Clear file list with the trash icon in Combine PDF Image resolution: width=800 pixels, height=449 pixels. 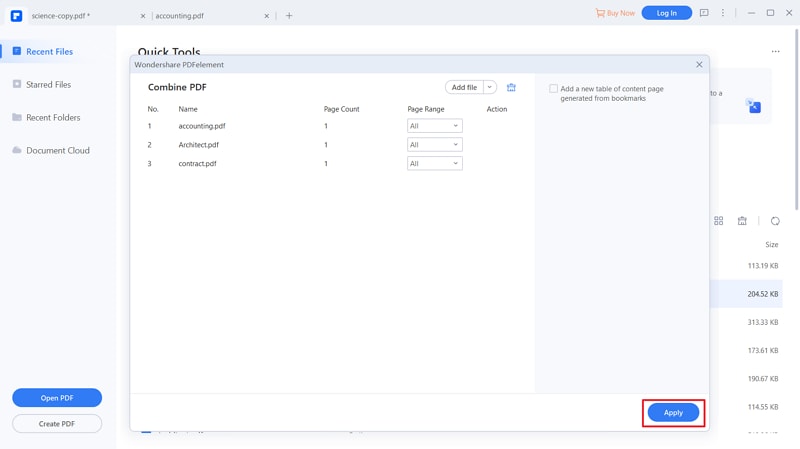click(511, 87)
